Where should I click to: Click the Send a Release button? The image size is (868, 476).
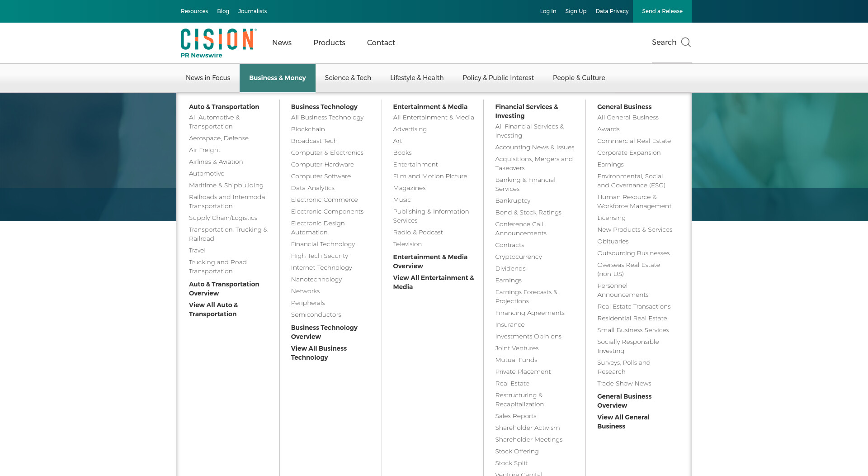(x=662, y=11)
